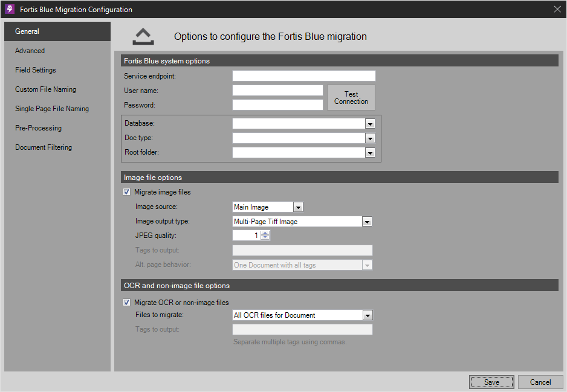Toggle the Migrate image files checkbox
The image size is (567, 392).
tap(126, 192)
